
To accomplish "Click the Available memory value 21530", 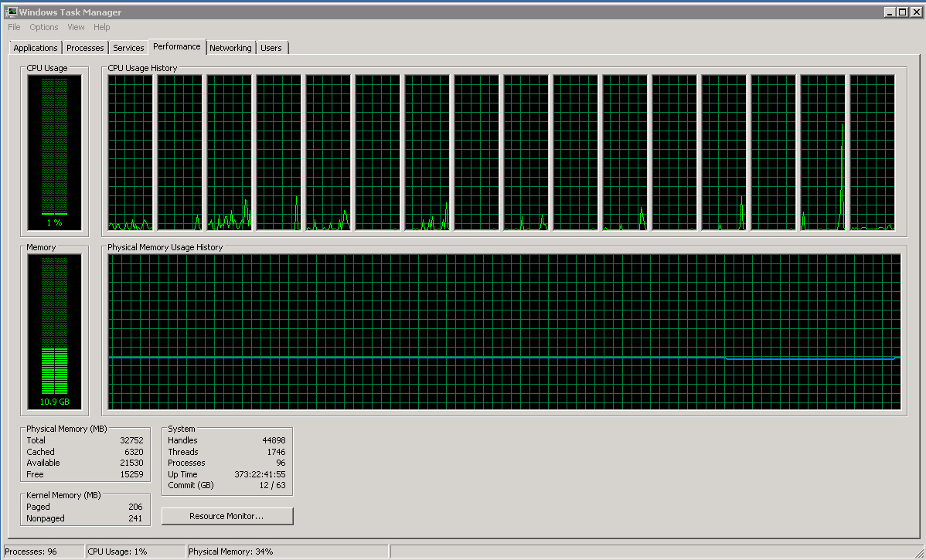I will (x=131, y=463).
